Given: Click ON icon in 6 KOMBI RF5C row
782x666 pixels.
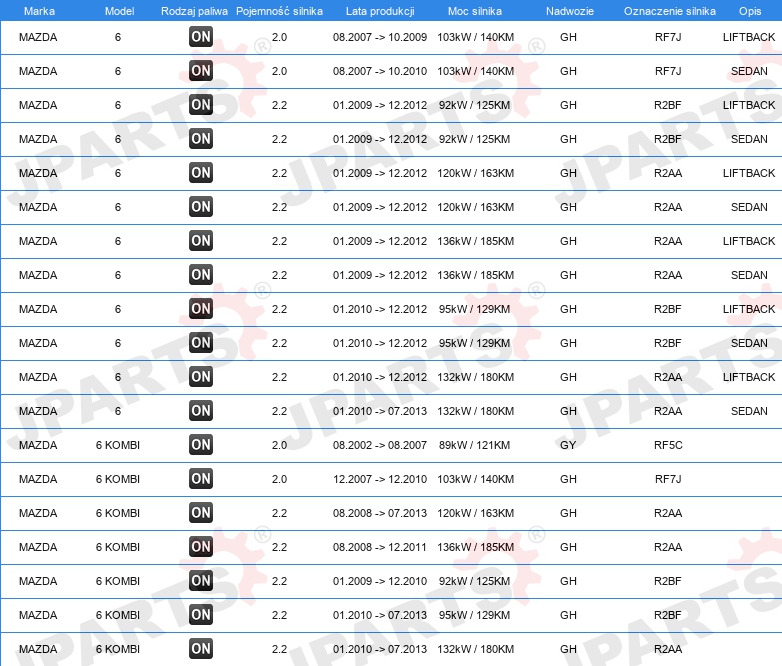Looking at the screenshot, I should tap(201, 444).
